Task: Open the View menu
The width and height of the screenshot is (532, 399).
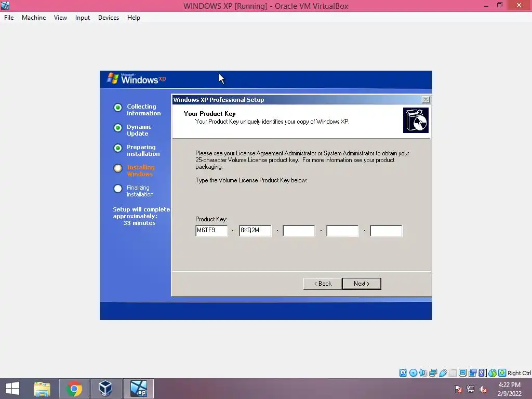Action: (x=60, y=18)
